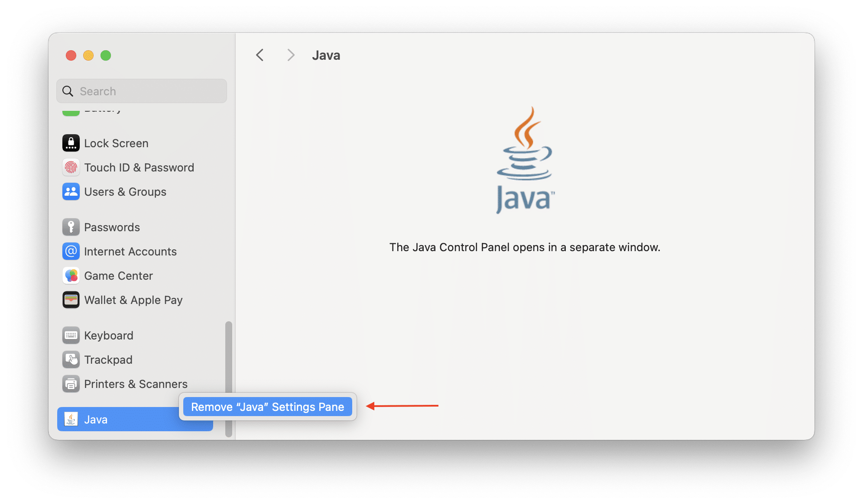Select the Java pane title breadcrumb
Viewport: 863px width, 504px height.
326,55
